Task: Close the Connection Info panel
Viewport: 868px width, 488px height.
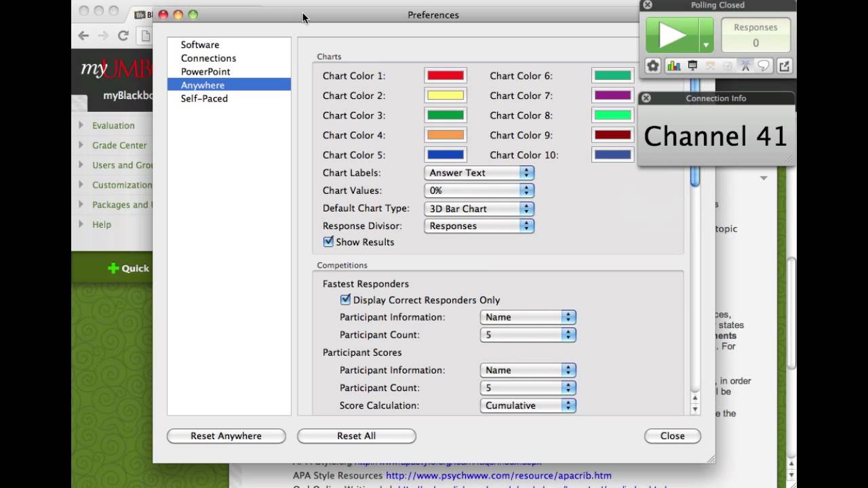Action: click(646, 98)
